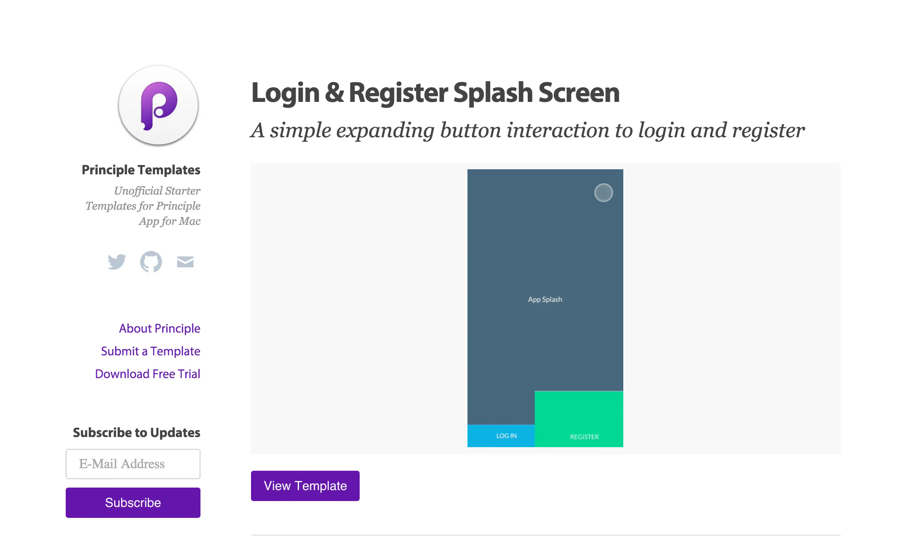924x560 pixels.
Task: Click the View Template button
Action: (305, 486)
